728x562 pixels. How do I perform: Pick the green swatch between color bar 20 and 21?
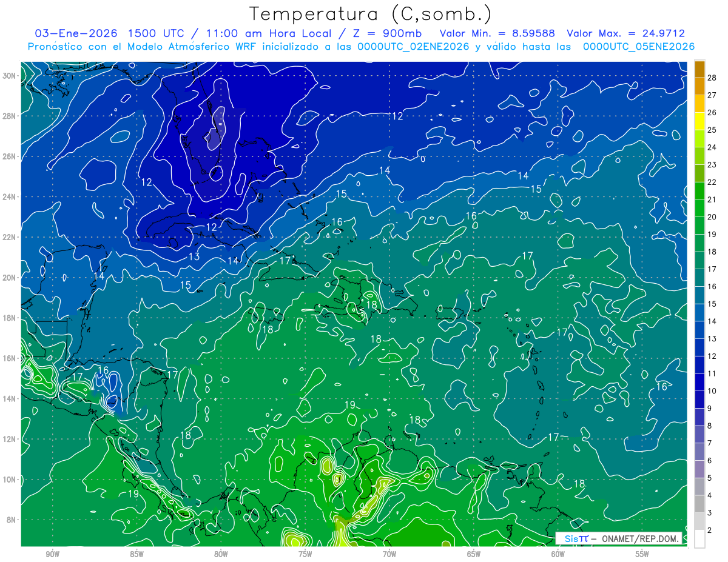pos(699,209)
